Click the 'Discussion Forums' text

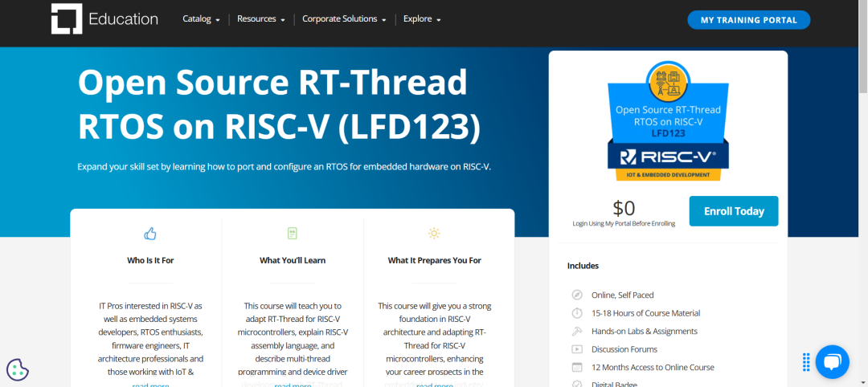tap(624, 349)
